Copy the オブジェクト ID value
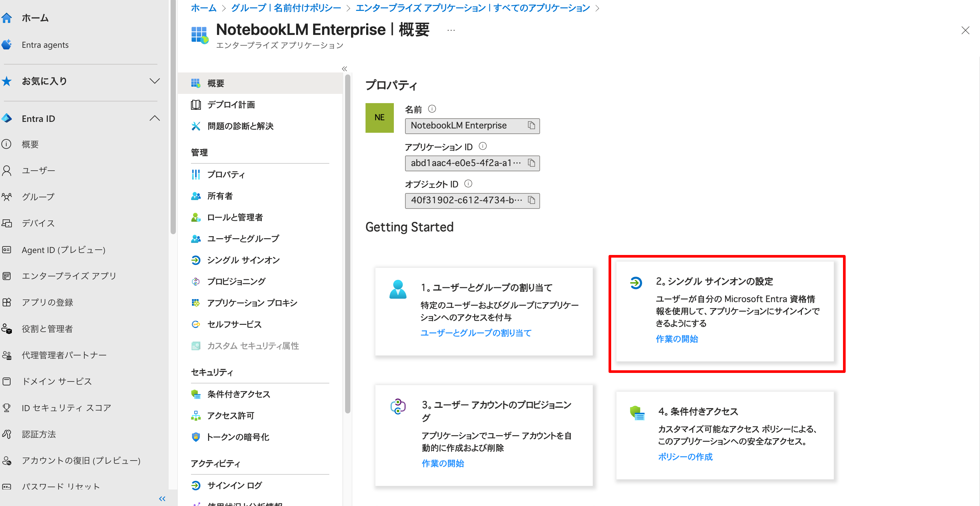The image size is (980, 506). pos(532,201)
